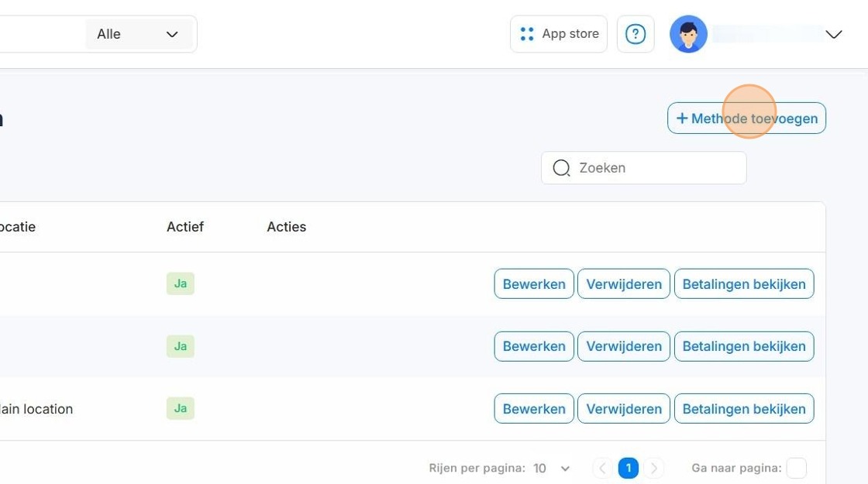The image size is (868, 484).
Task: Click the Ga naar pagina input box
Action: click(797, 469)
